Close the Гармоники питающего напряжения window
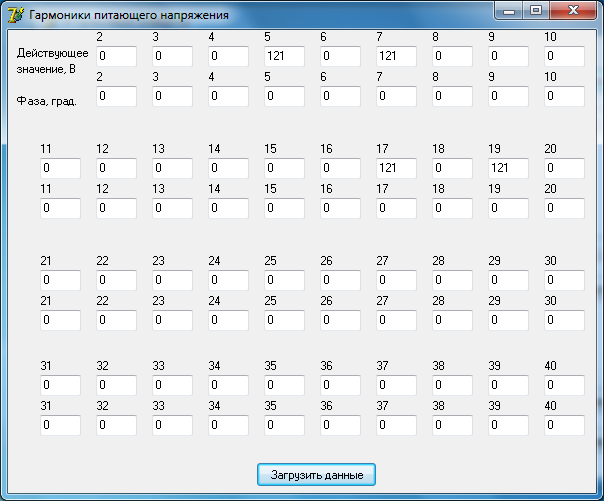The image size is (604, 501). 573,11
